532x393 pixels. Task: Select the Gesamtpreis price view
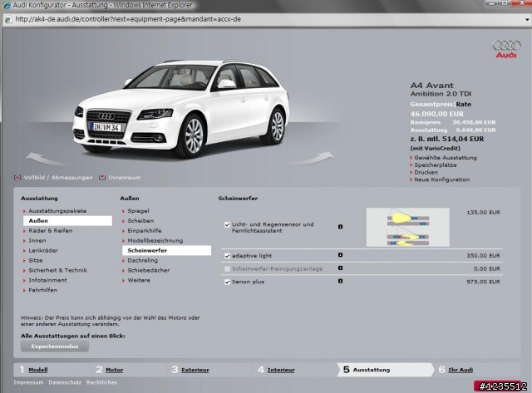431,105
